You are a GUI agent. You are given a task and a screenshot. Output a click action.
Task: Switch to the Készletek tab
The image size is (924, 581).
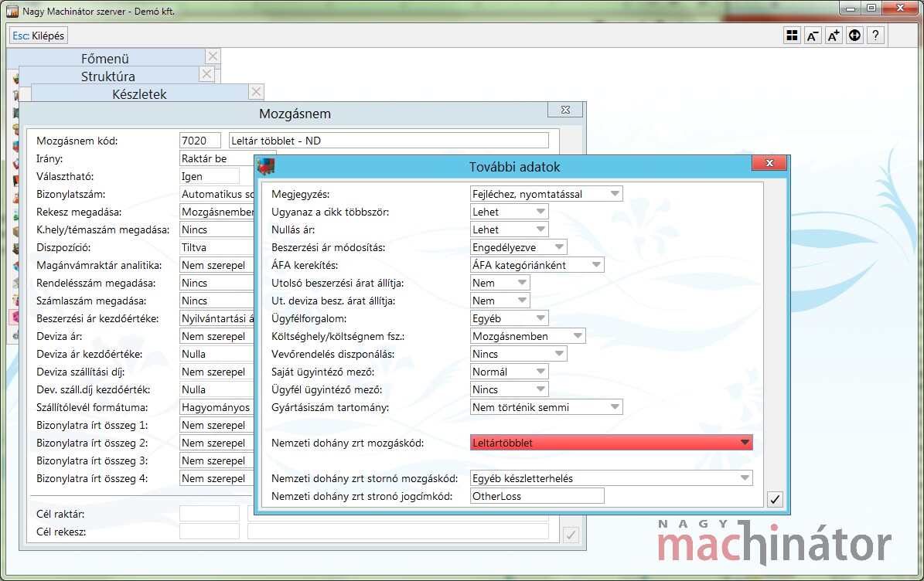[140, 93]
